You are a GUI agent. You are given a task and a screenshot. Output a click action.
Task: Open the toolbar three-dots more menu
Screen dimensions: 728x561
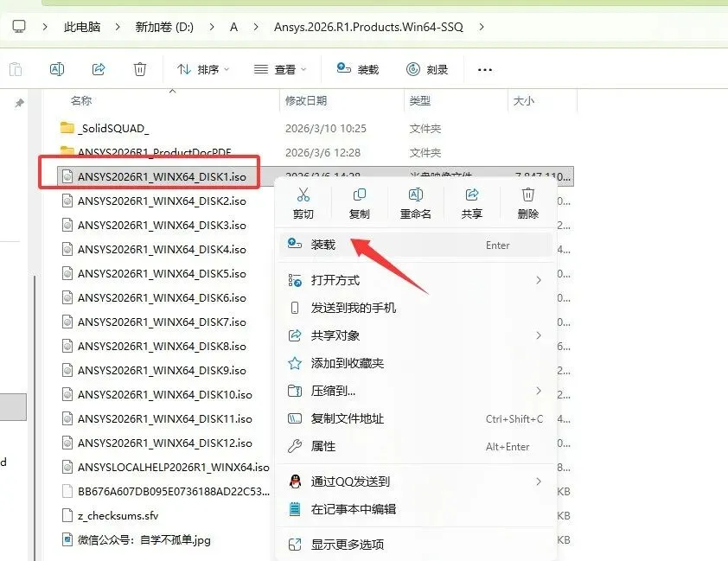tap(485, 70)
